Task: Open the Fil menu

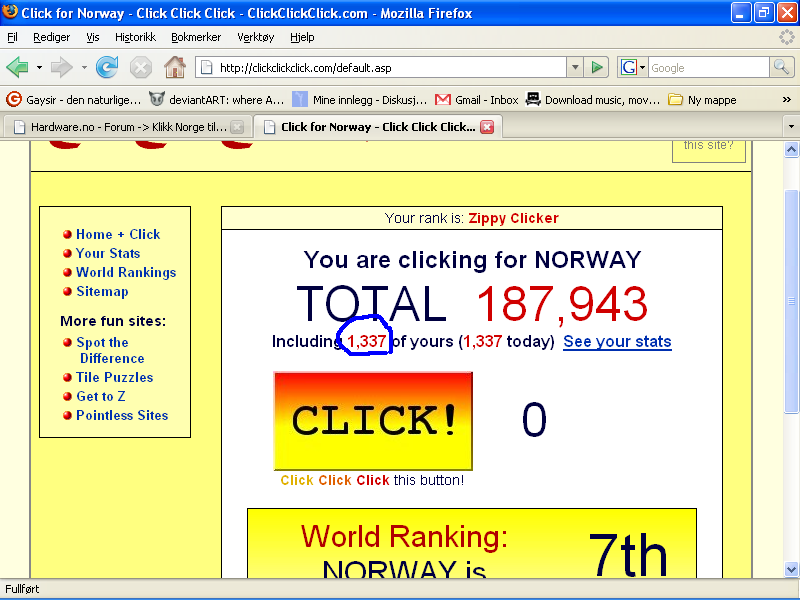Action: point(12,37)
